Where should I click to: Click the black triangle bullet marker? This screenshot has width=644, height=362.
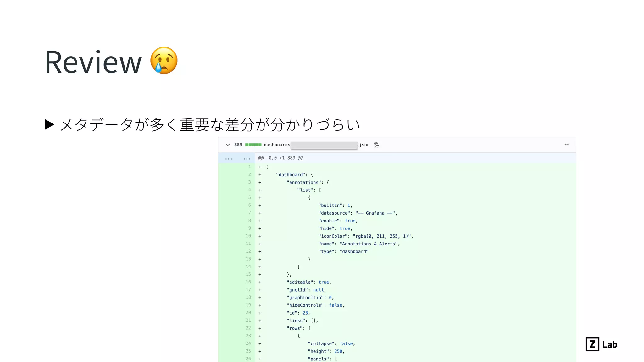[49, 124]
